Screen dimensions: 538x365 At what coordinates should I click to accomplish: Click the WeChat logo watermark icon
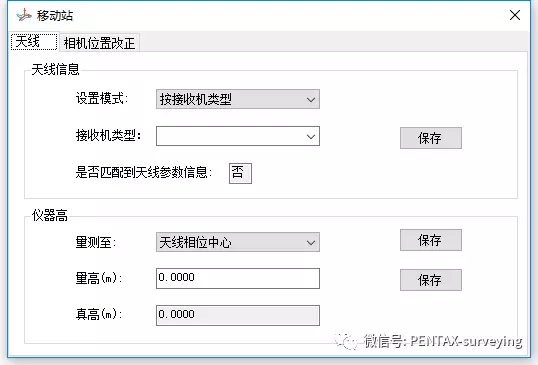coord(346,341)
